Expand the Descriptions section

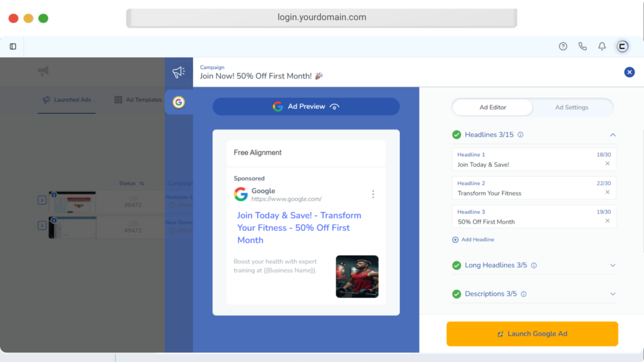tap(613, 294)
